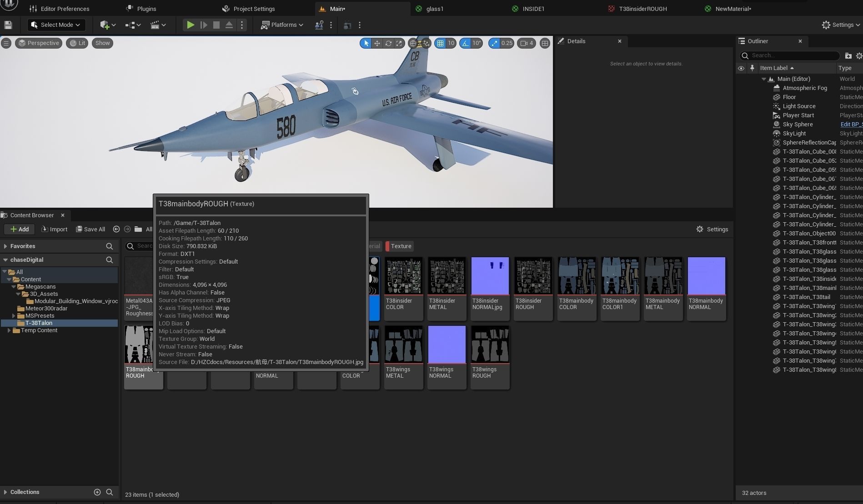
Task: Search the chaseDigital folder tree
Action: coord(109,260)
